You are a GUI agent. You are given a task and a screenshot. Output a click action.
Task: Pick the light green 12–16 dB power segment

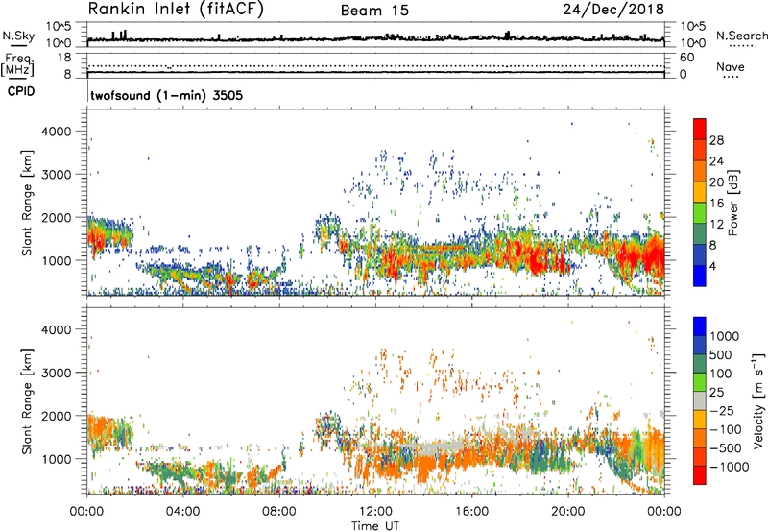700,213
